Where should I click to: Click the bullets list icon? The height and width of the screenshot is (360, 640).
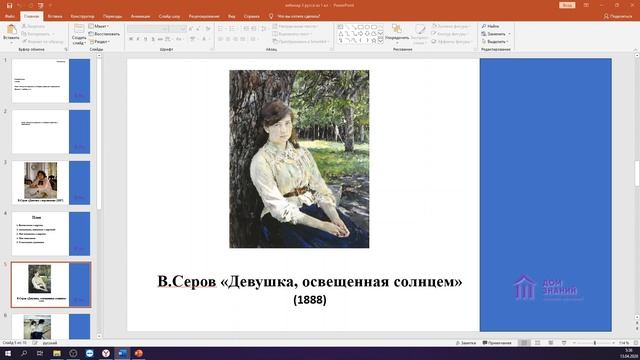(220, 29)
